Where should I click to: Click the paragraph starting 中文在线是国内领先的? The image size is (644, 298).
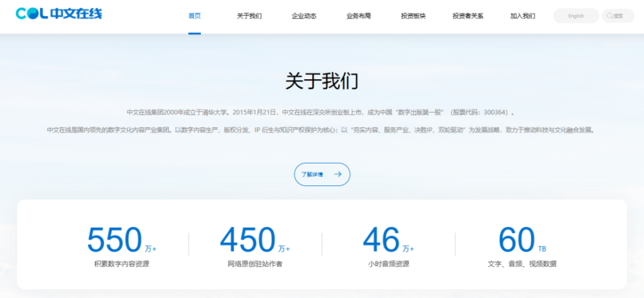click(x=321, y=130)
